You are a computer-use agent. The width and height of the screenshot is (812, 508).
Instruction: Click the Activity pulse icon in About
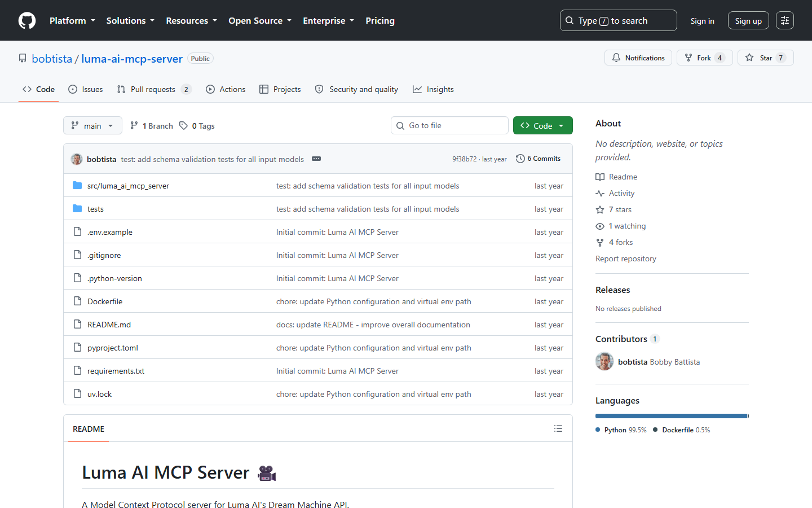[x=600, y=193]
